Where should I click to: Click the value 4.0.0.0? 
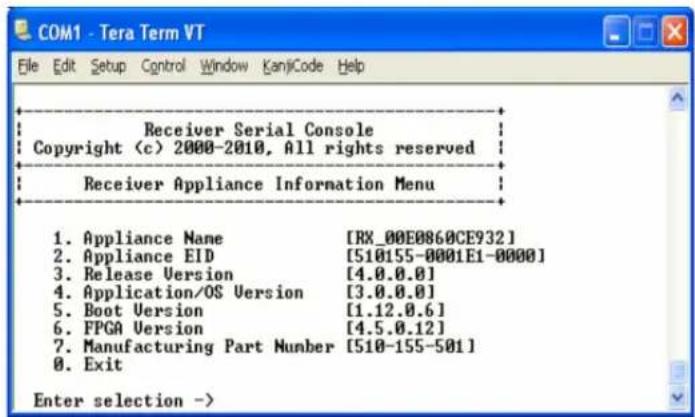[x=390, y=274]
